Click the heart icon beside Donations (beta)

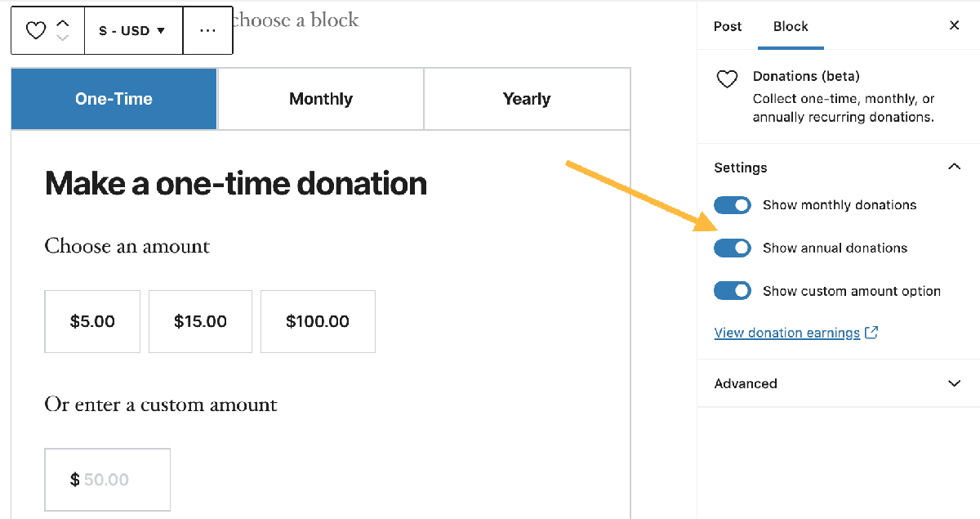[x=727, y=79]
